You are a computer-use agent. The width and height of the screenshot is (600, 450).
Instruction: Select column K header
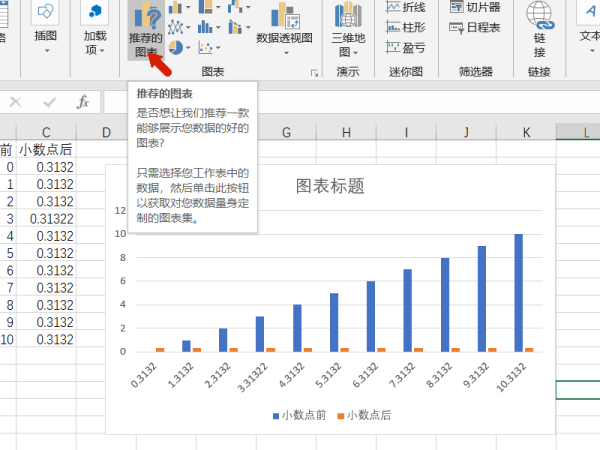[526, 132]
